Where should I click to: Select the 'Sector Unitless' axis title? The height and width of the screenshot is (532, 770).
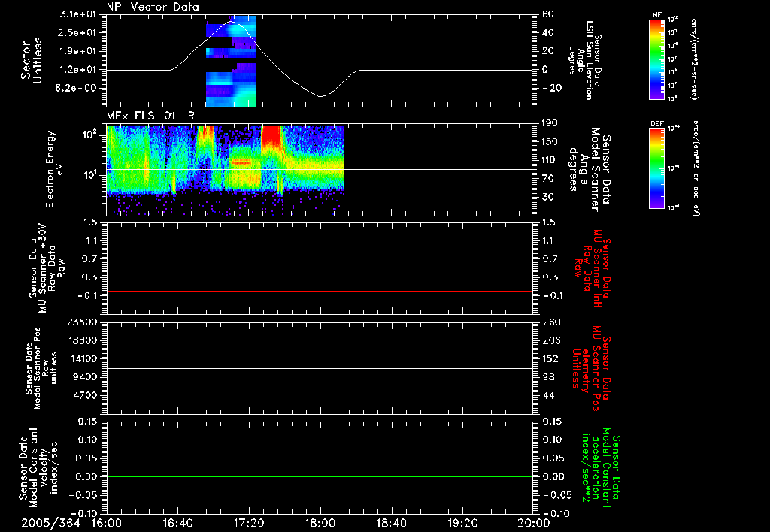(x=31, y=60)
